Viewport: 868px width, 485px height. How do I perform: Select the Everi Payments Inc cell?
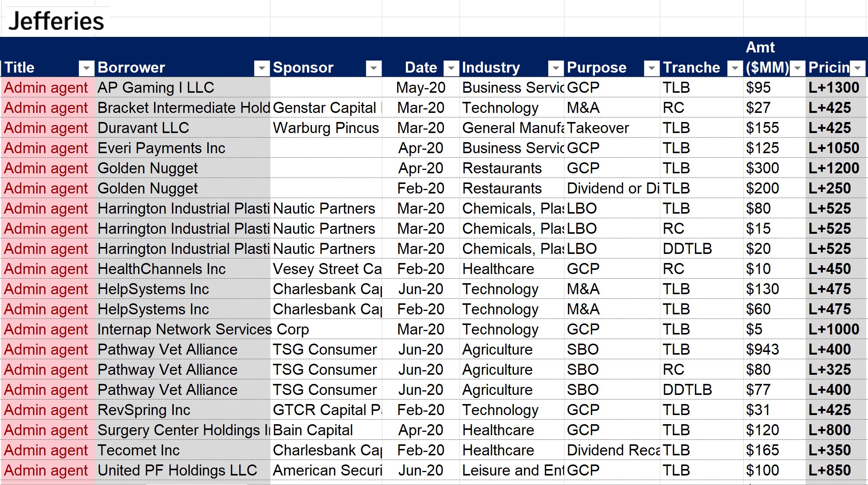point(182,148)
